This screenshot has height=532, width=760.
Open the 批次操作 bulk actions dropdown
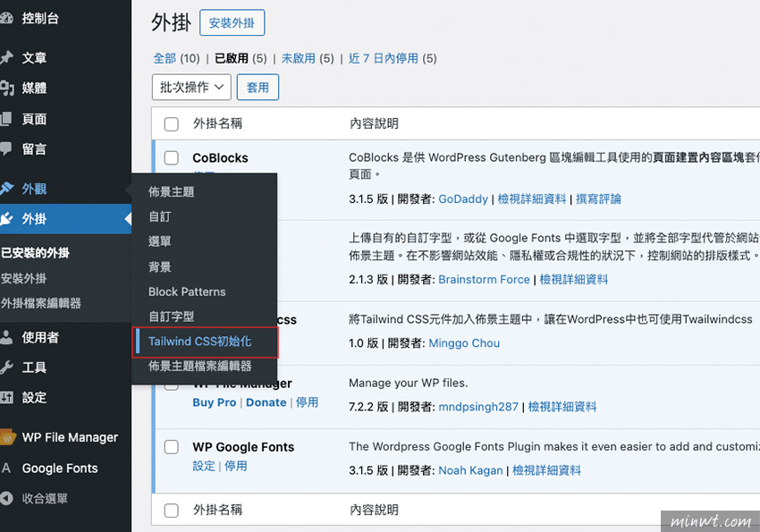[x=191, y=88]
